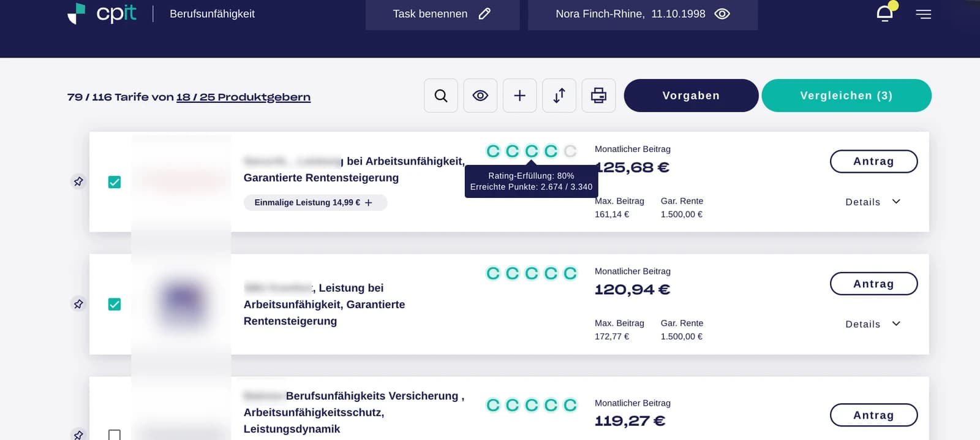Toggle the eye icon beside Nora Finch-Rhine

pyautogui.click(x=722, y=13)
